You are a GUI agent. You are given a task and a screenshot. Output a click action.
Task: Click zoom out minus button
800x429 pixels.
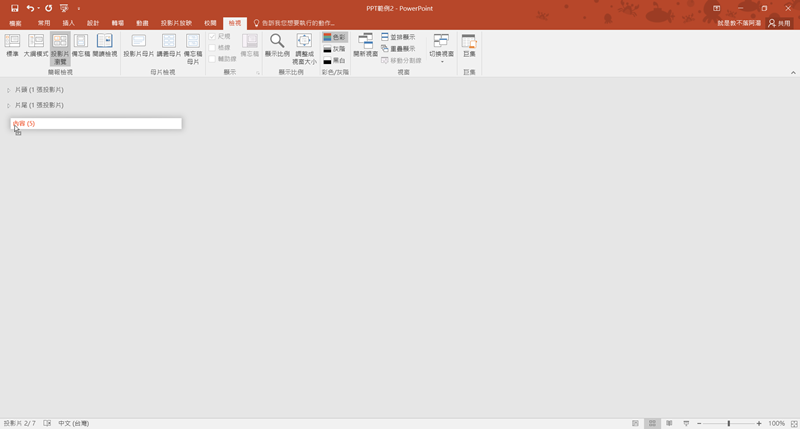(699, 423)
